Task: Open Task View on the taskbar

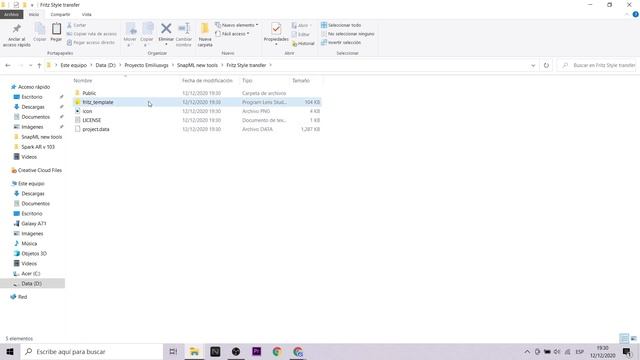Action: point(173,351)
